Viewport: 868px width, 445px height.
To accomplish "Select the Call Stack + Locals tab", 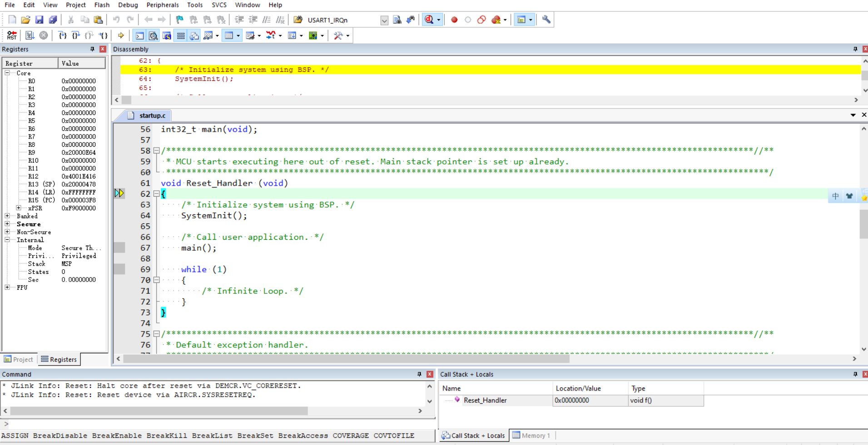I will pos(473,435).
